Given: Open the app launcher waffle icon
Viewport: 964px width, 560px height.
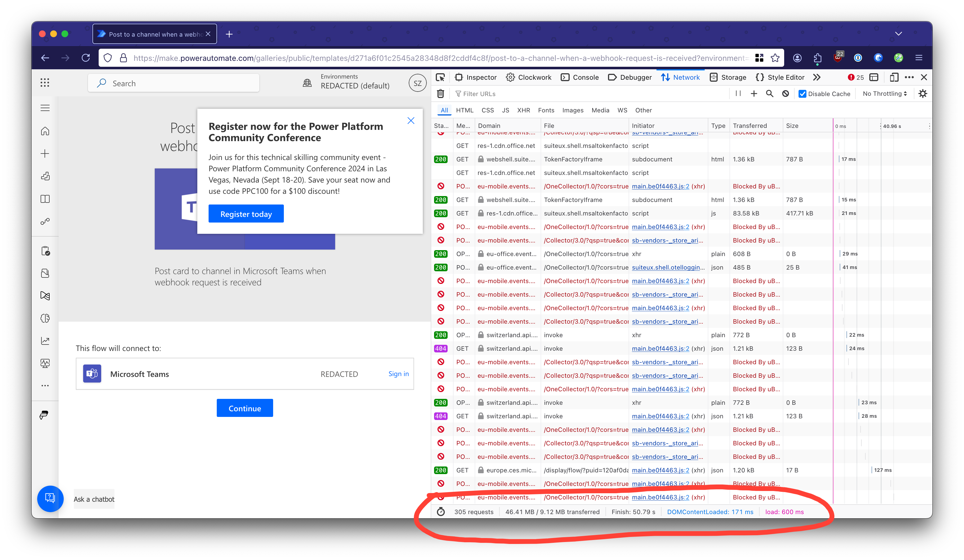Looking at the screenshot, I should (x=45, y=83).
